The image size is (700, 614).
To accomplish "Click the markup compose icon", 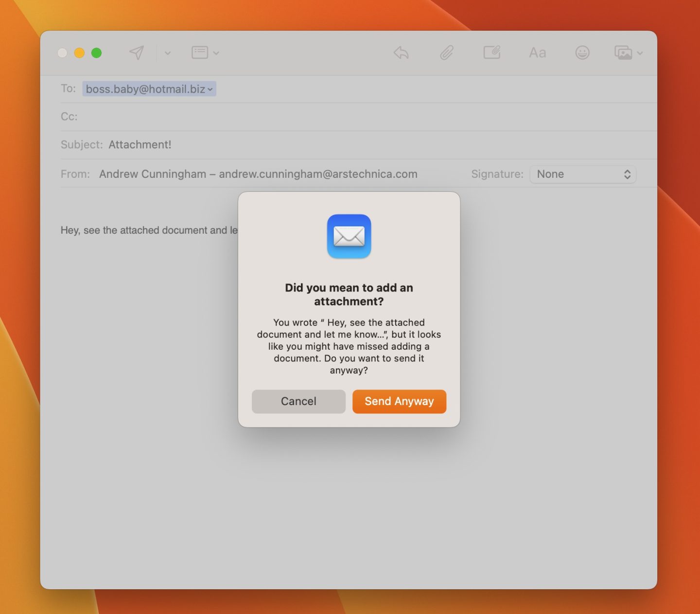I will coord(491,52).
